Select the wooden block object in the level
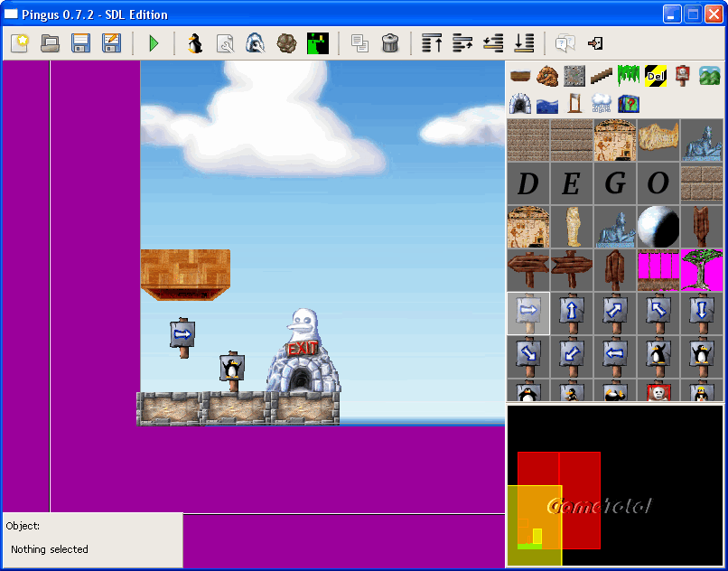Screen dimensions: 728x571 [x=185, y=275]
